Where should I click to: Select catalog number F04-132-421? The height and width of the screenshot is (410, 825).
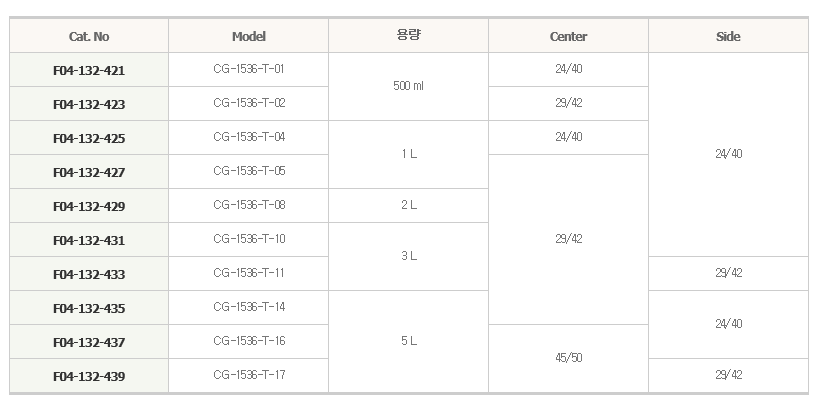89,70
